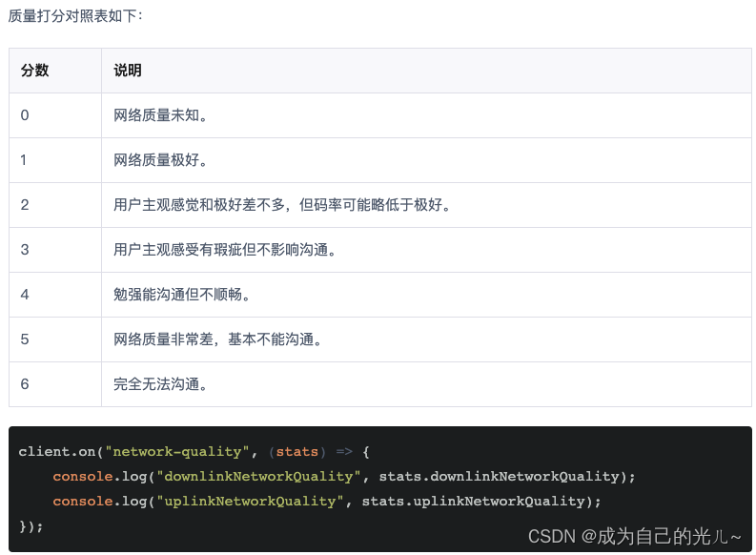
Task: Click the description 网络质量极好
Action: [x=160, y=160]
